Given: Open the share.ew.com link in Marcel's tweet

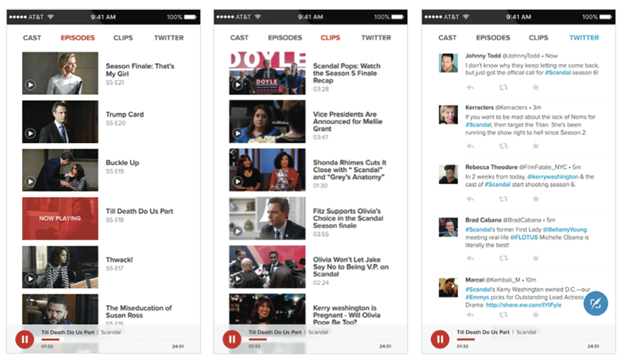Looking at the screenshot, I should (x=524, y=305).
